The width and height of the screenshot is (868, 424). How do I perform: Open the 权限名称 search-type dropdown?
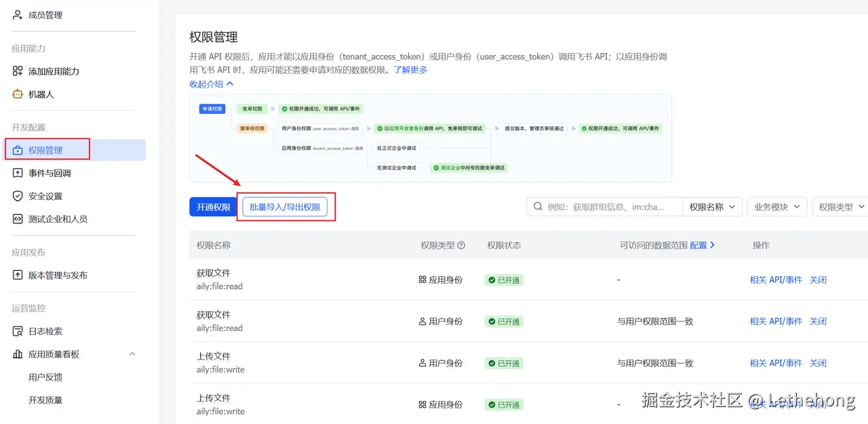point(713,207)
